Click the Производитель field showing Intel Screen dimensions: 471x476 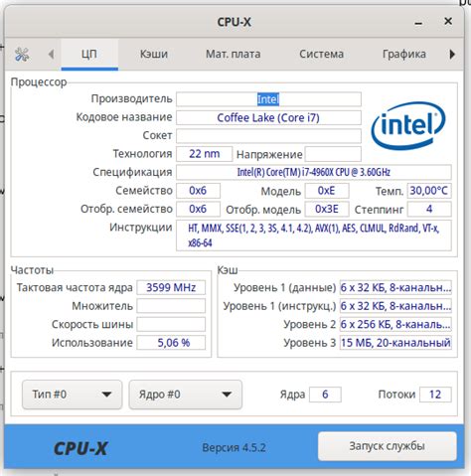268,99
